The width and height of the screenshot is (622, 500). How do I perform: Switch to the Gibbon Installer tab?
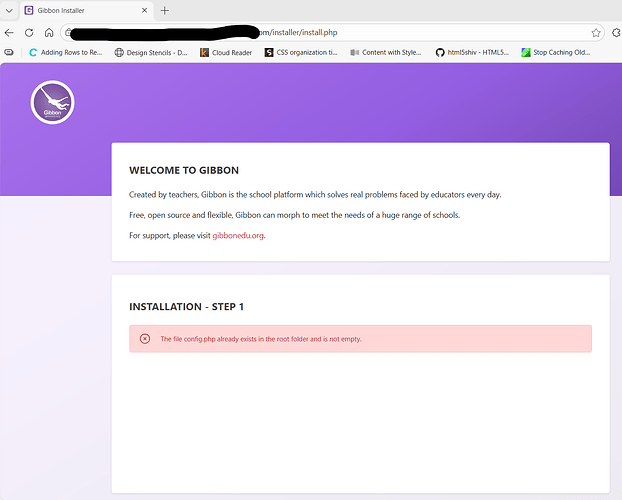80,10
